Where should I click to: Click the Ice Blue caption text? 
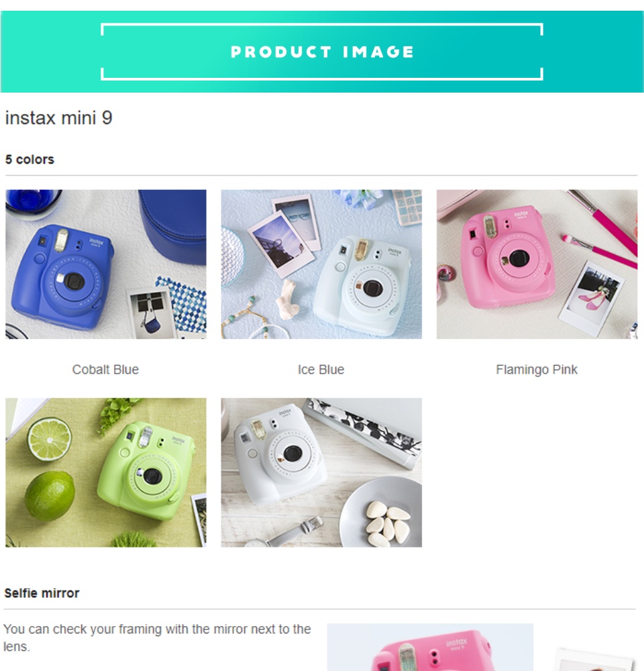(321, 370)
